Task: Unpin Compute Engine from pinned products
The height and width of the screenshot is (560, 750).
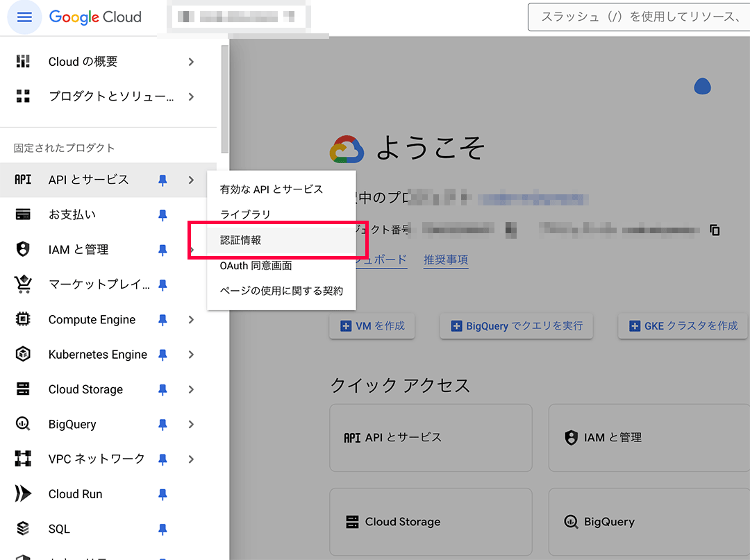Action: [162, 320]
